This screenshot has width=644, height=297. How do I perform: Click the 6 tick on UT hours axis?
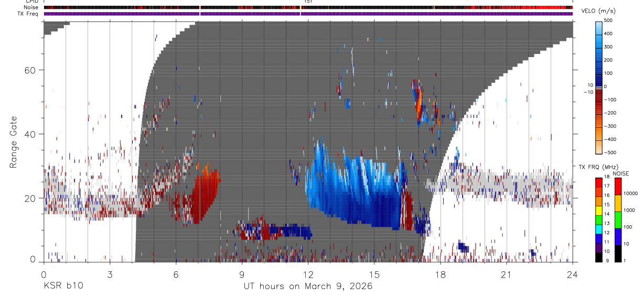point(176,274)
